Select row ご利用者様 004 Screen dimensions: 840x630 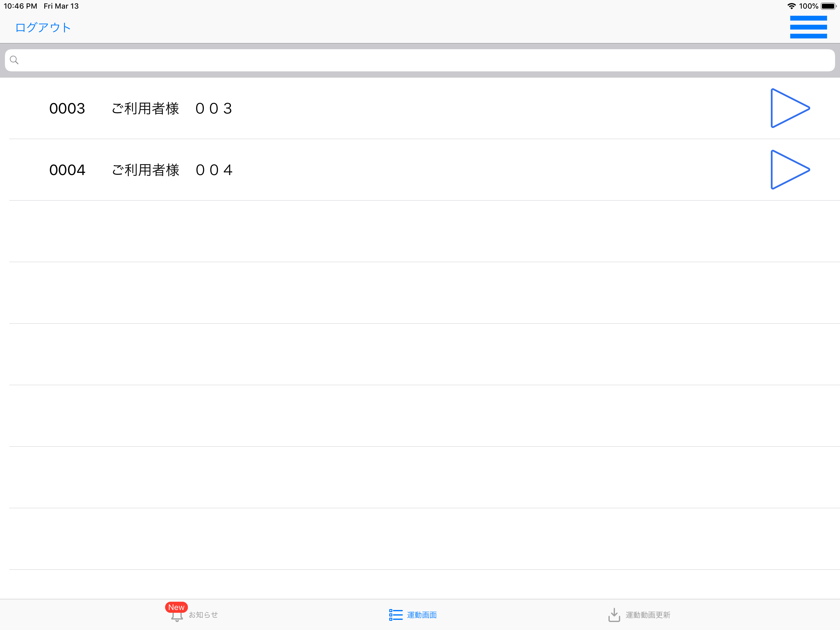pos(420,170)
